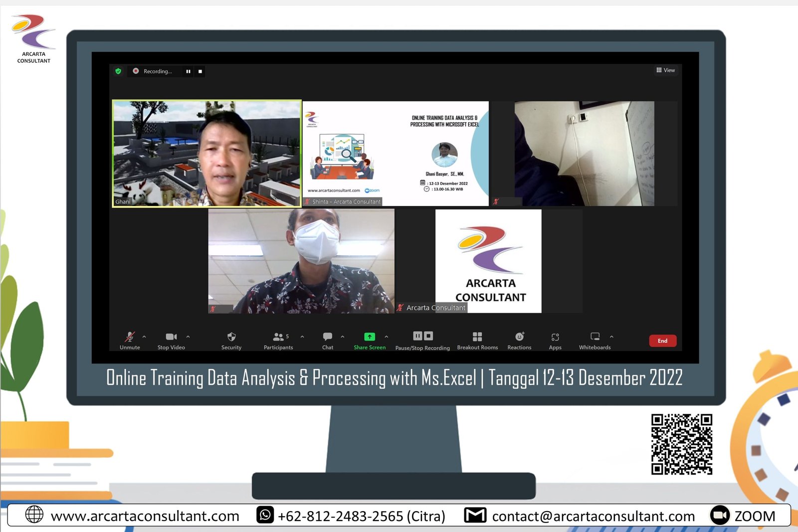The image size is (798, 532).
Task: Expand audio options arrow next to Unmute
Action: (x=144, y=337)
